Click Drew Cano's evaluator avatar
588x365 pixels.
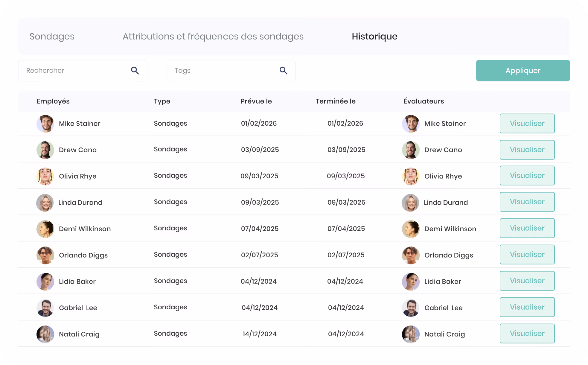(411, 150)
